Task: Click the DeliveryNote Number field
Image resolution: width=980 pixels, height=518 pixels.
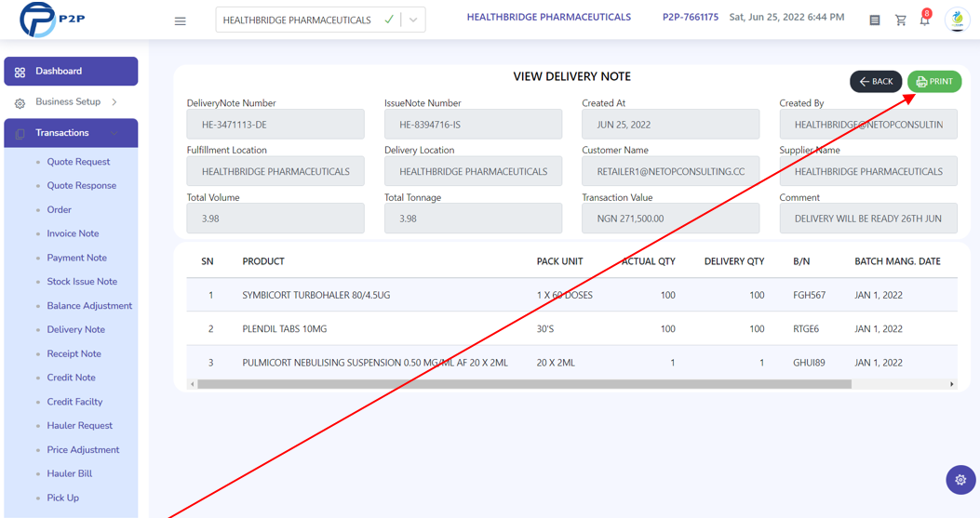Action: (275, 125)
